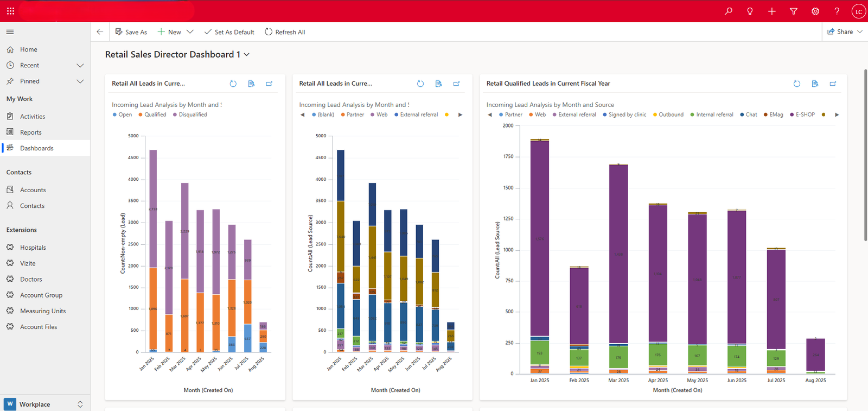The width and height of the screenshot is (868, 411).
Task: Click Set As Default
Action: point(229,32)
